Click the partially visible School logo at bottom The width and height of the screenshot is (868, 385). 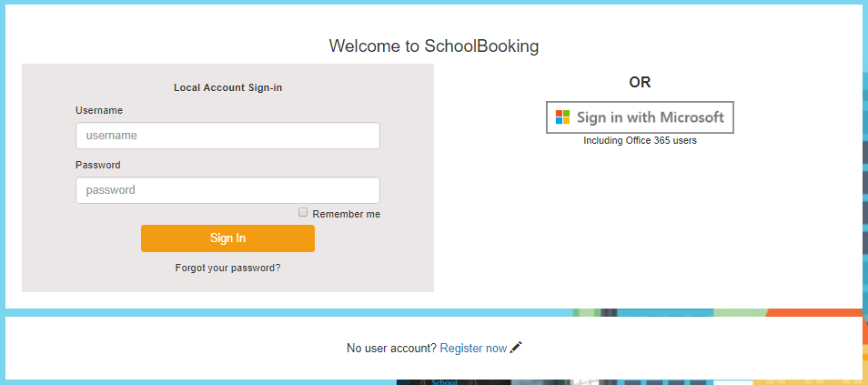[x=444, y=381]
